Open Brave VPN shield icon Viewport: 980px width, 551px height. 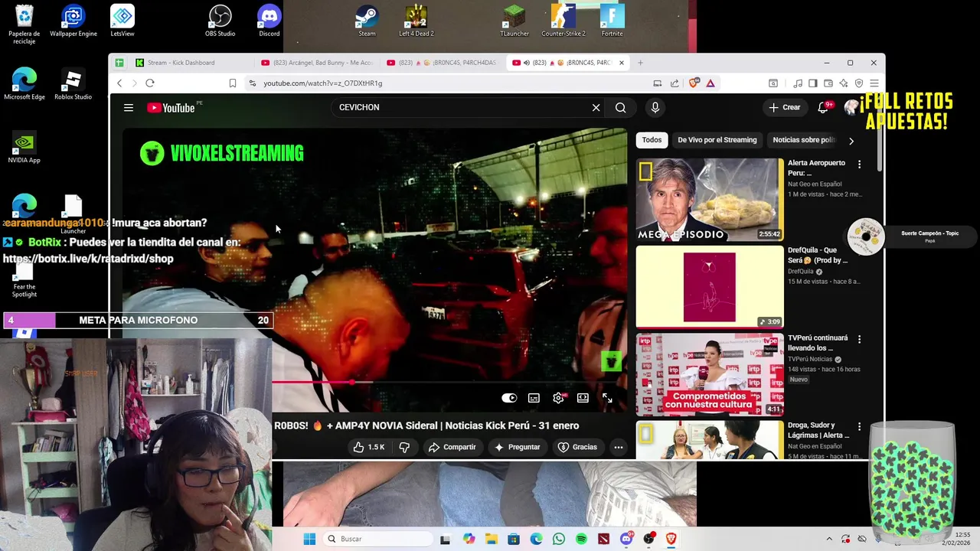(x=859, y=83)
